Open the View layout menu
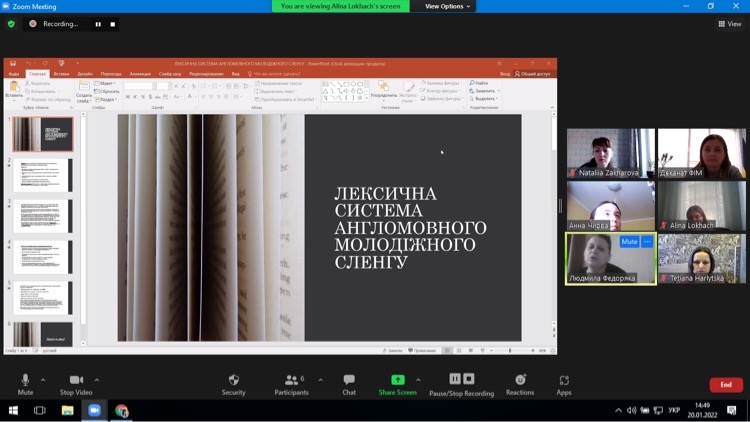Screen dimensions: 750x422 pos(729,24)
